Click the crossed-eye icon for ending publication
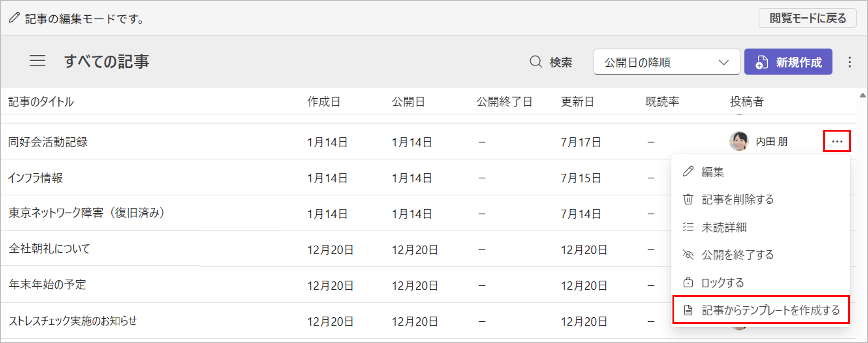The height and width of the screenshot is (343, 868). click(x=688, y=255)
